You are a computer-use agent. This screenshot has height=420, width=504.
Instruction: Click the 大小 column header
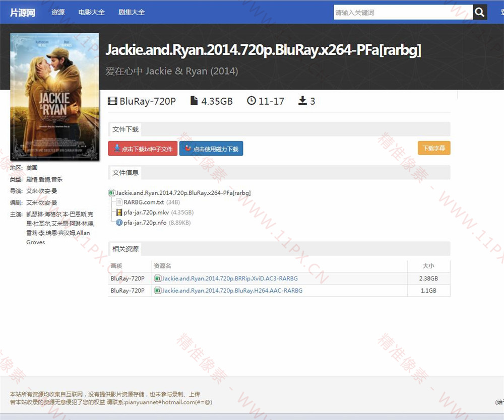point(428,266)
